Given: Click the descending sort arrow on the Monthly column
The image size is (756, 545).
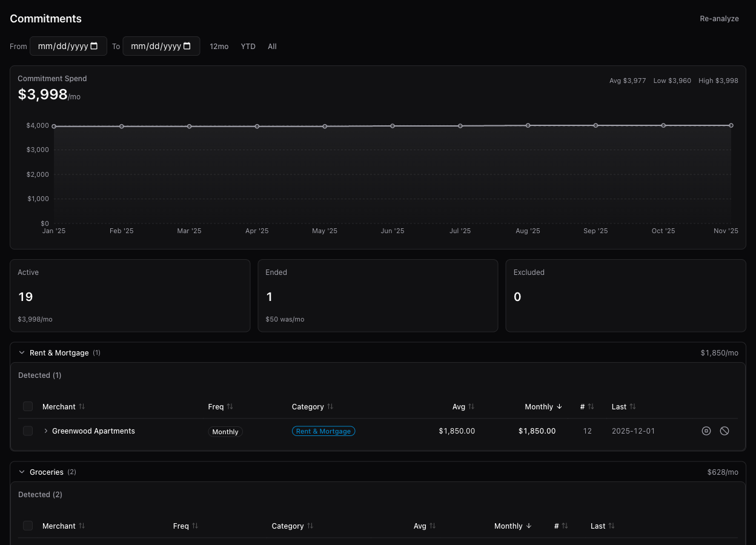Looking at the screenshot, I should pyautogui.click(x=559, y=406).
